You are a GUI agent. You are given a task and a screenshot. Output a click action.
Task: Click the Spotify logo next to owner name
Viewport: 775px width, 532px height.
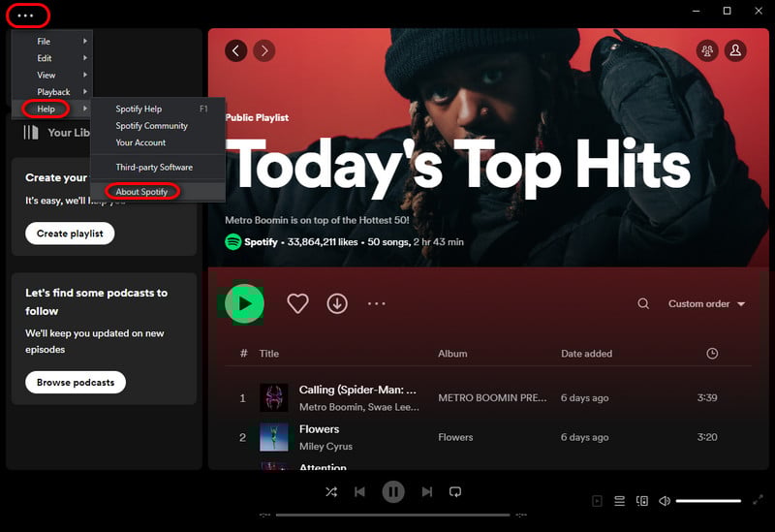[x=232, y=241]
